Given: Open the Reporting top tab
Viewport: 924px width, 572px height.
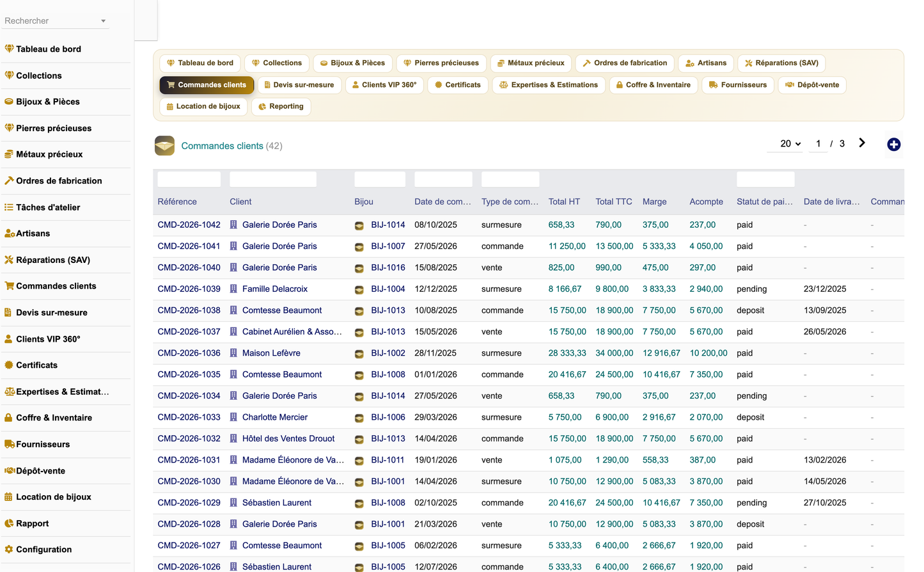Looking at the screenshot, I should pyautogui.click(x=281, y=106).
